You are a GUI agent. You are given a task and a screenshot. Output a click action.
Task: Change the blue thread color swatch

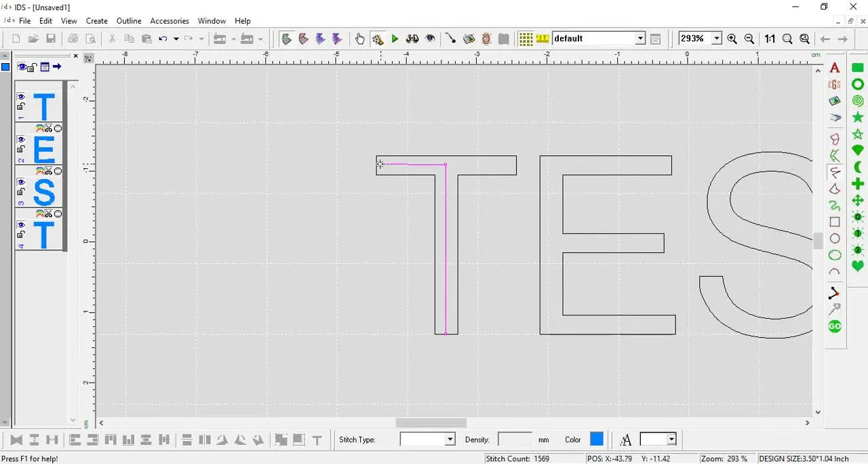pos(597,439)
